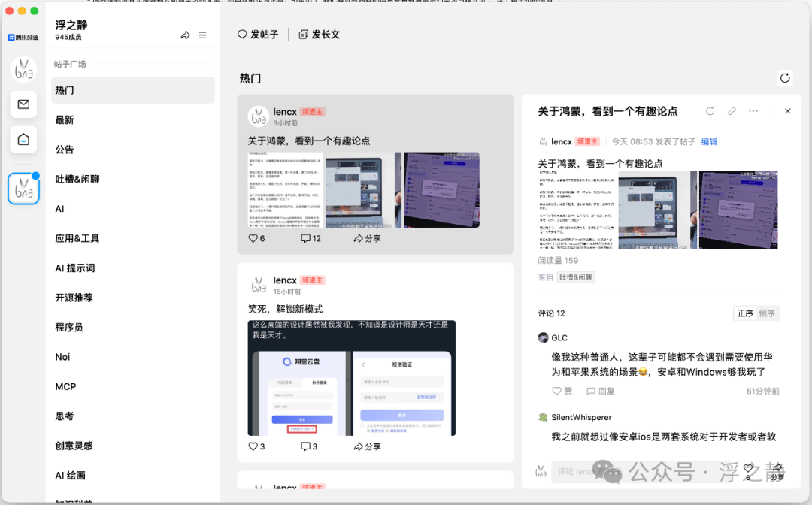Reply to GLC's comment with 回复
Viewport: 812px width, 505px height.
click(601, 392)
